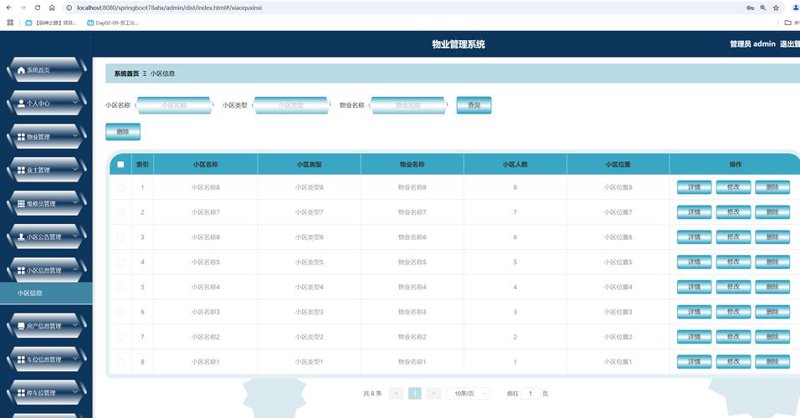Click the grid icon on 业主管理
800x418 pixels.
21,170
